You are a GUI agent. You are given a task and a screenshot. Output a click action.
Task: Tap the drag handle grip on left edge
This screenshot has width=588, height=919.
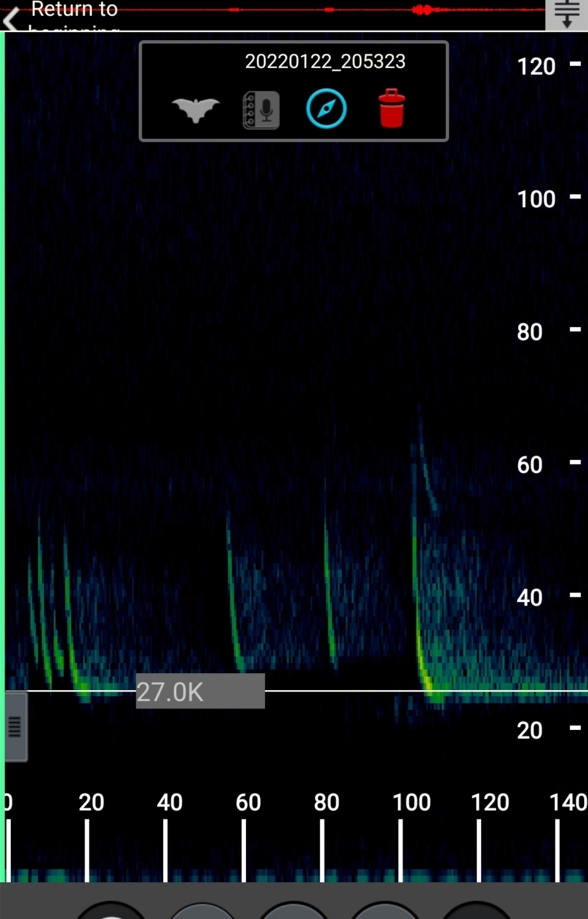(x=14, y=727)
